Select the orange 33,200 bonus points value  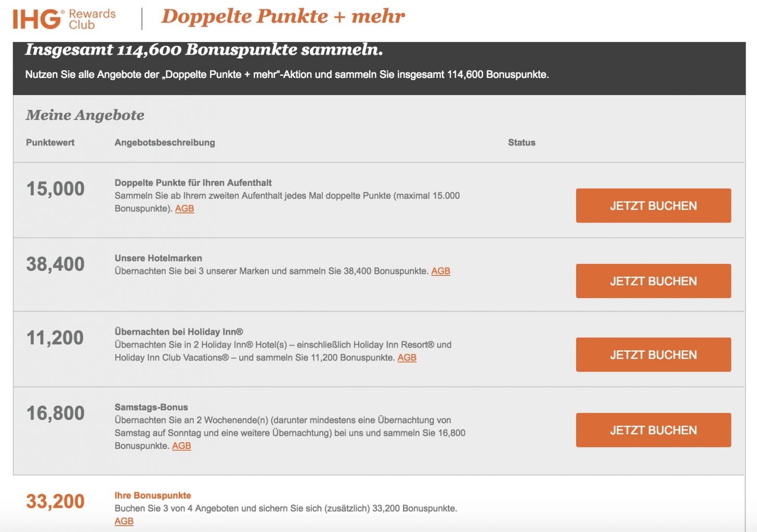55,501
